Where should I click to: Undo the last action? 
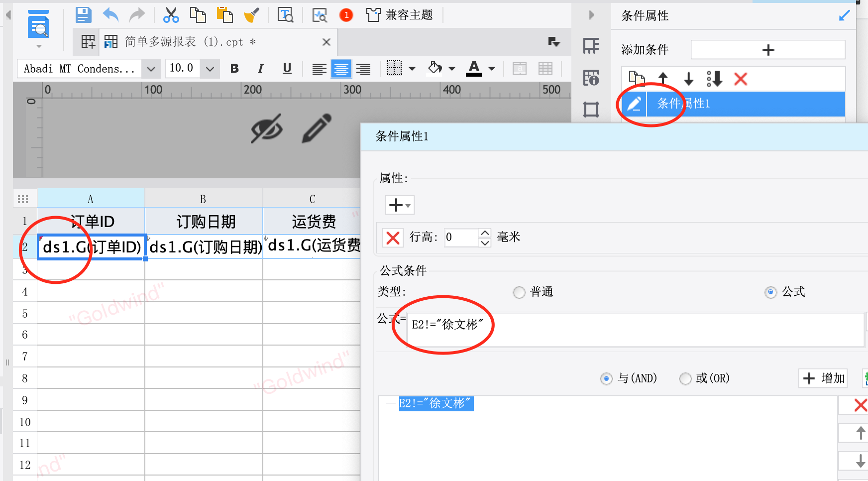point(110,15)
